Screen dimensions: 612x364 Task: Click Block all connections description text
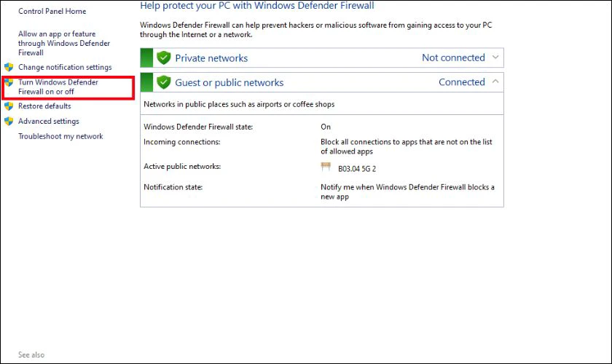point(407,147)
